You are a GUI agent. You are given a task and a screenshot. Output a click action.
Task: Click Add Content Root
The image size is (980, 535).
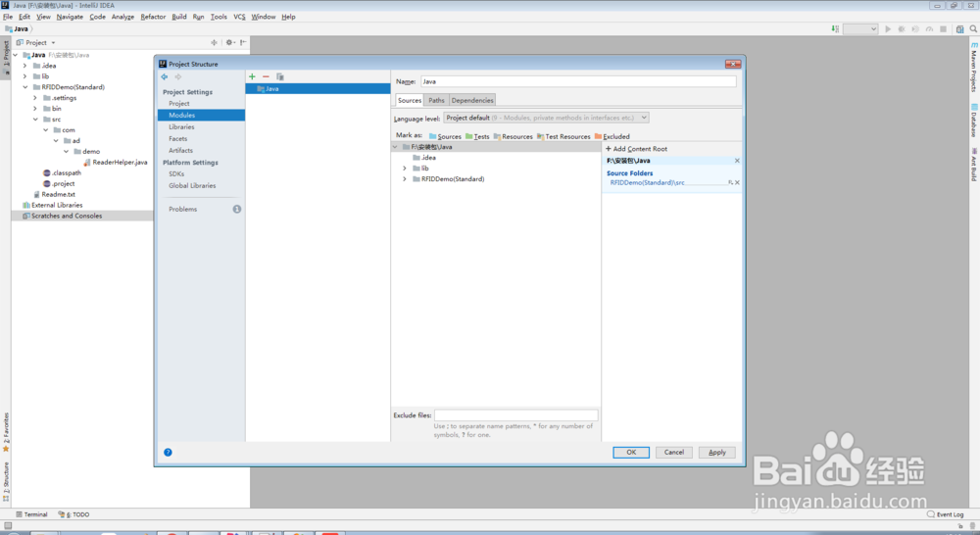(x=636, y=149)
